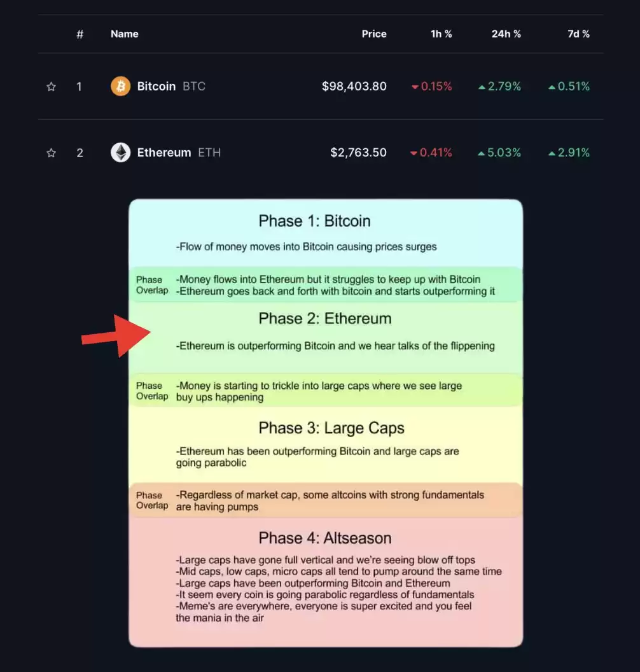Click the Ethereum diamond logo icon
Viewport: 640px width, 672px height.
pyautogui.click(x=121, y=152)
